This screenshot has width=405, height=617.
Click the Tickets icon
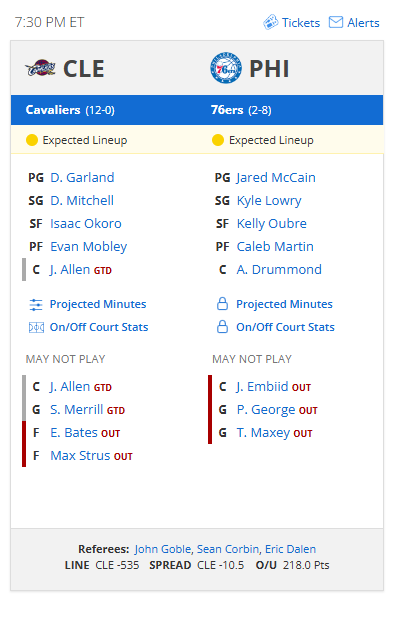[x=271, y=22]
